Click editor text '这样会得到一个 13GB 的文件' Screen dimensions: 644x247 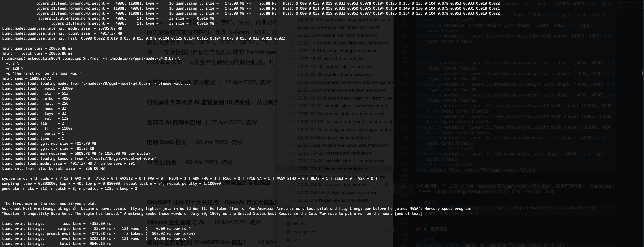445,186
